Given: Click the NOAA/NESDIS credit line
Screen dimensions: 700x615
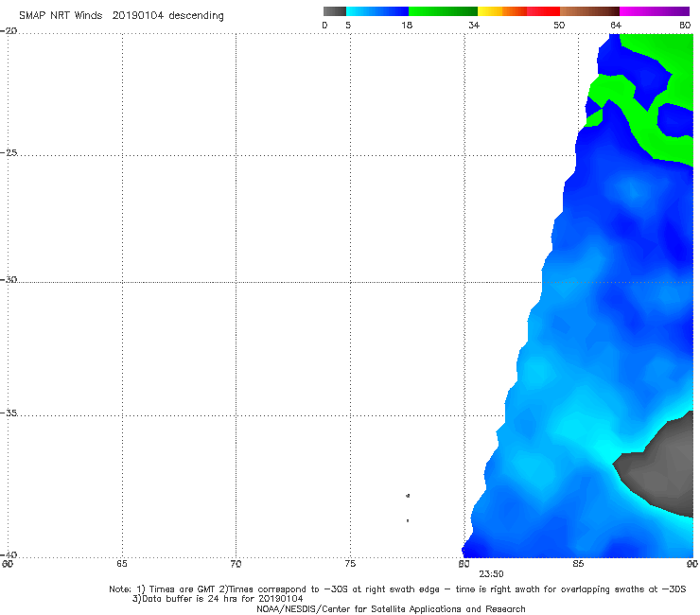Looking at the screenshot, I should click(391, 608).
